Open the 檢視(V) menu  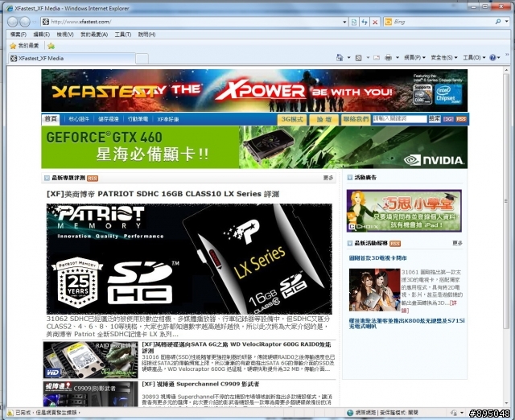[x=65, y=35]
